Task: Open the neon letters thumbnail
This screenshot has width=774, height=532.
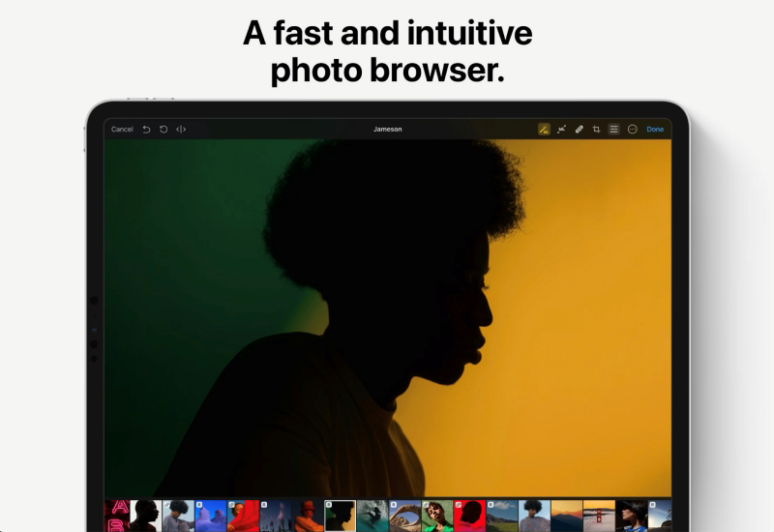Action: click(117, 516)
